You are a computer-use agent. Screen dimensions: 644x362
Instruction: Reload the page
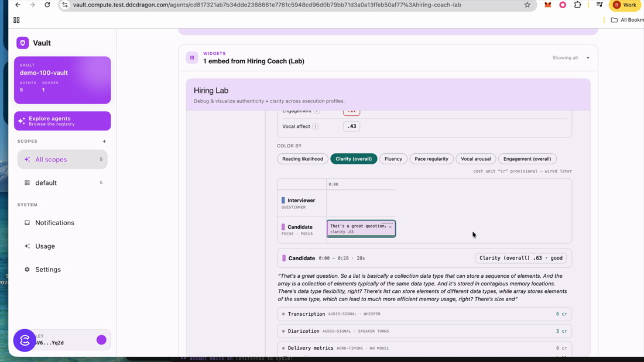(x=47, y=5)
